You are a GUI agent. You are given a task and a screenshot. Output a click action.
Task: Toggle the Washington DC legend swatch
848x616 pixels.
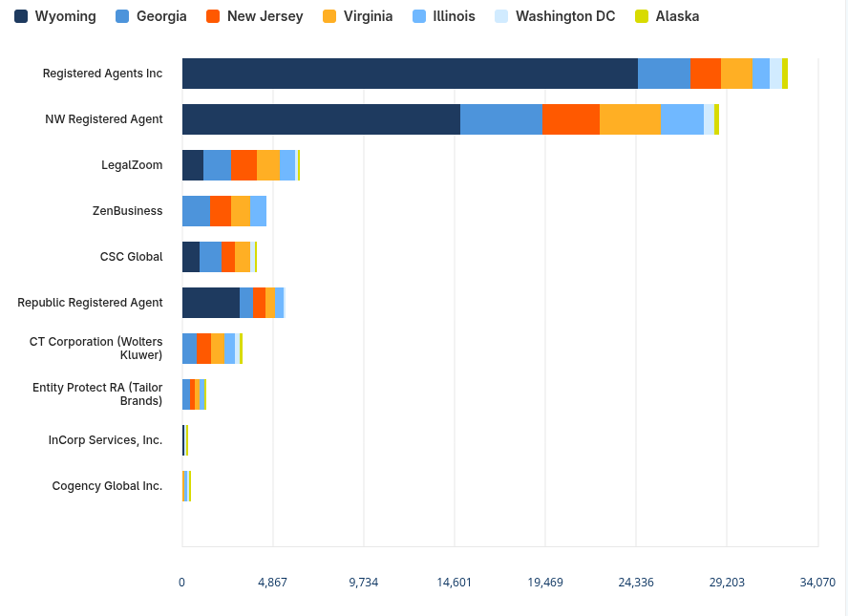point(501,16)
